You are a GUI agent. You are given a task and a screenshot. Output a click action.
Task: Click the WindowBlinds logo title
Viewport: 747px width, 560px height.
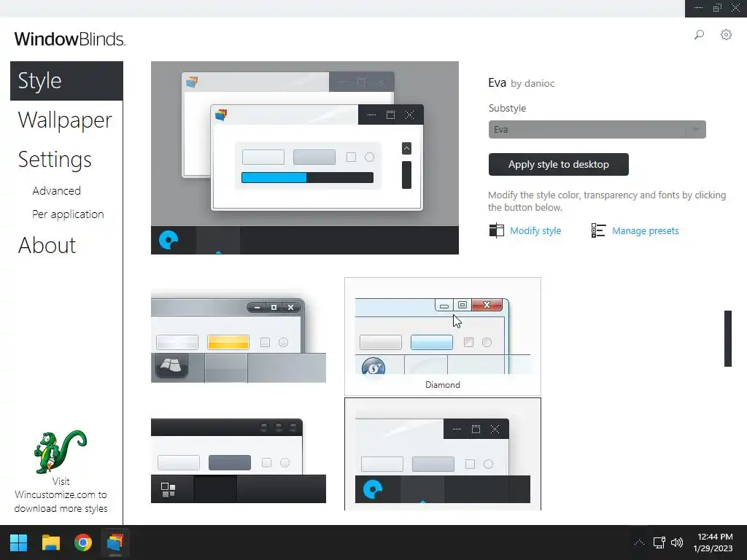click(69, 39)
